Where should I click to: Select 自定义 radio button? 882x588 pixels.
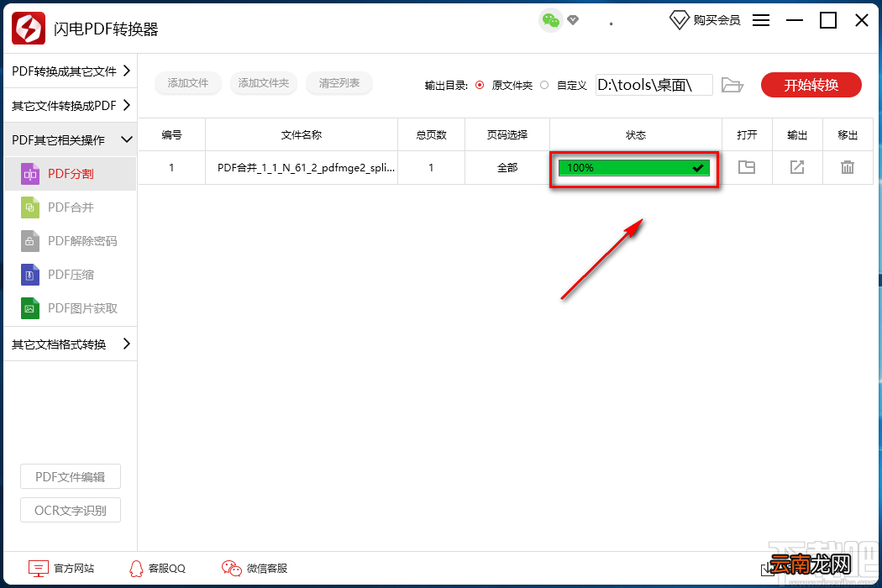[x=544, y=85]
